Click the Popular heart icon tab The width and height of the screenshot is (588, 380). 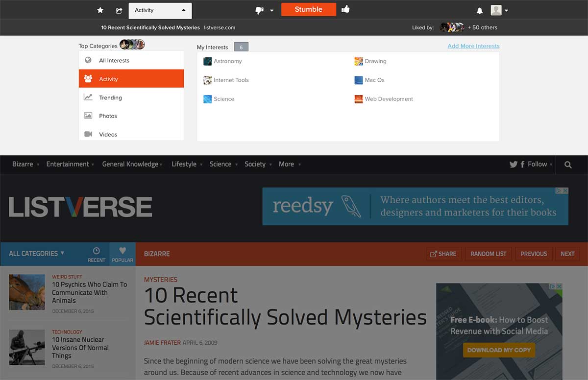(x=122, y=254)
